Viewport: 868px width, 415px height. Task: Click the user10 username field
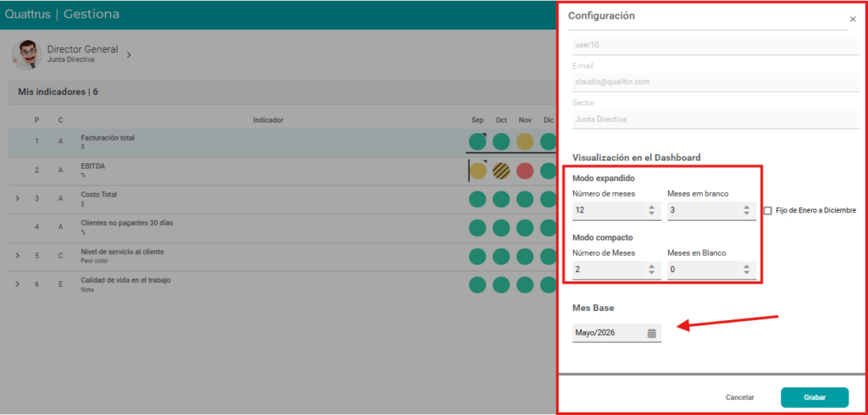(715, 45)
